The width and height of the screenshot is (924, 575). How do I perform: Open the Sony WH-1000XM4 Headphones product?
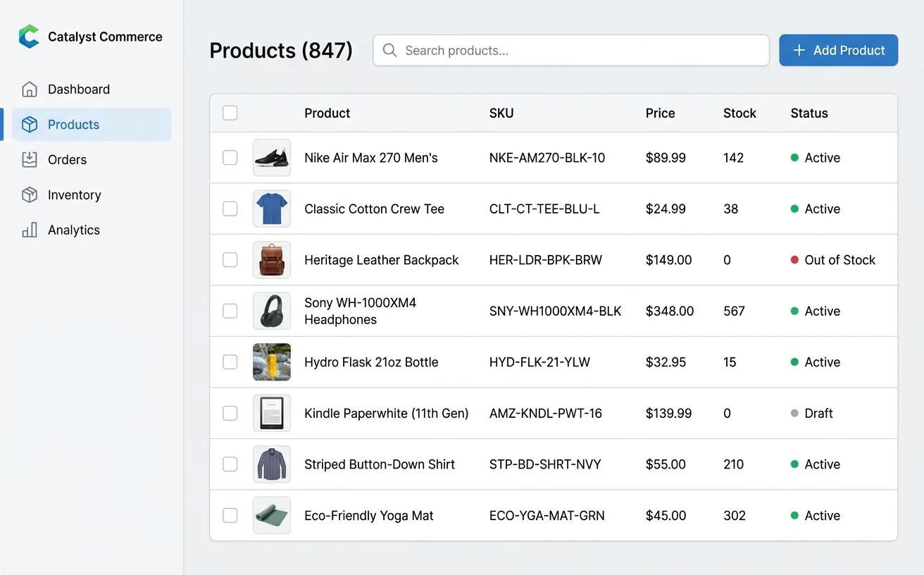pyautogui.click(x=360, y=311)
